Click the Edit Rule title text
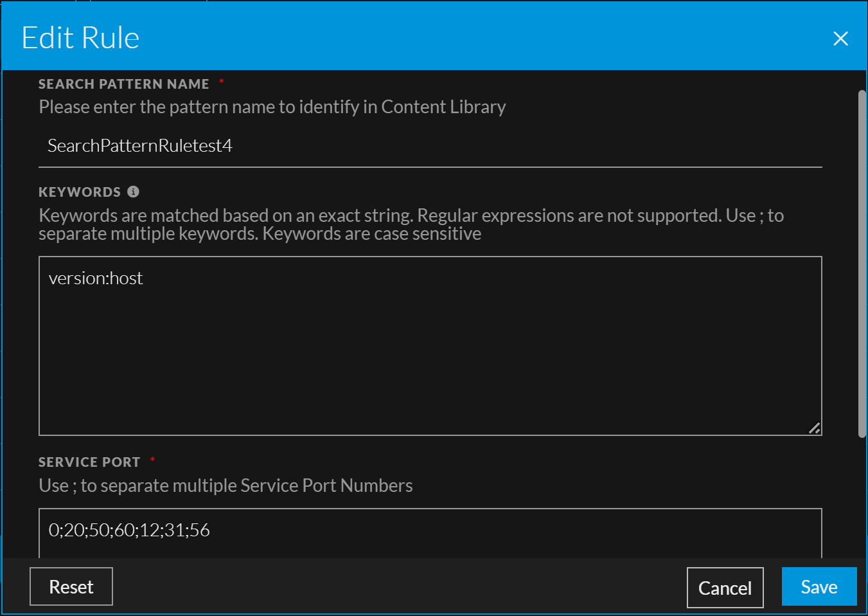This screenshot has height=616, width=868. tap(80, 38)
